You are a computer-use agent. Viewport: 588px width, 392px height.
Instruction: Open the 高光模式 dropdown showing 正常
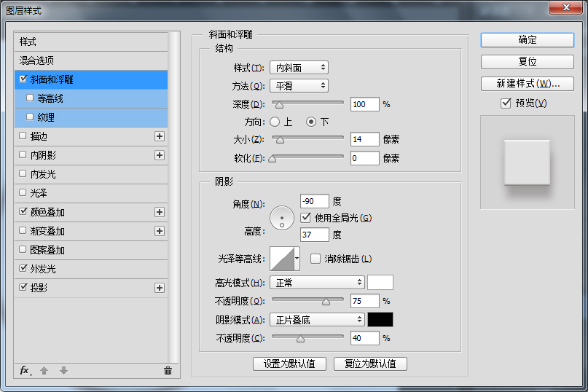[x=317, y=283]
